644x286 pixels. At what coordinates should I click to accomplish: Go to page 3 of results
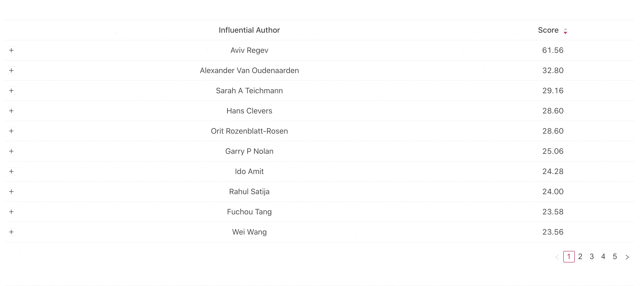coord(592,256)
